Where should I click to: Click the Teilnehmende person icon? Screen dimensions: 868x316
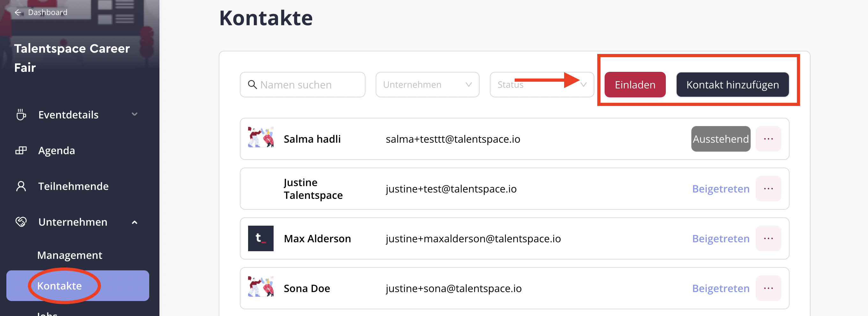click(21, 186)
